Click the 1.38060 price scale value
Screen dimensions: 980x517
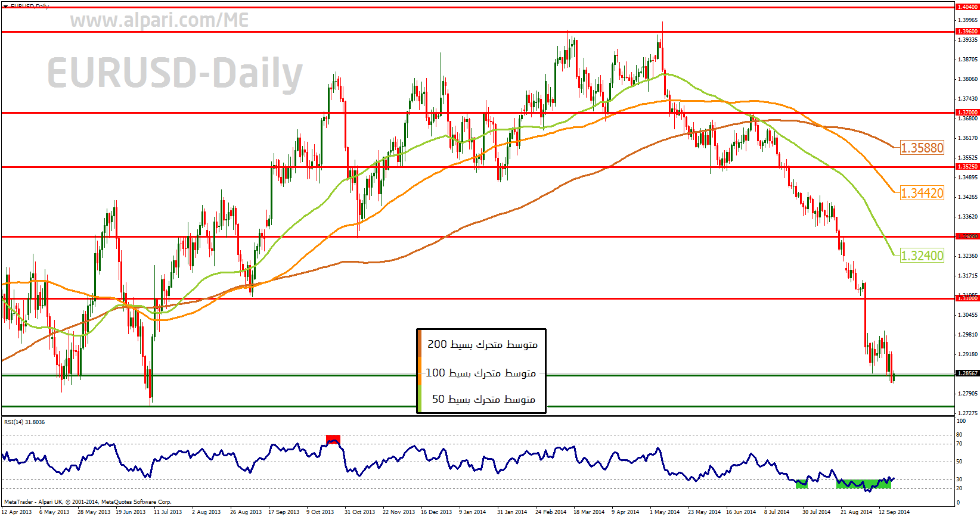pyautogui.click(x=967, y=79)
